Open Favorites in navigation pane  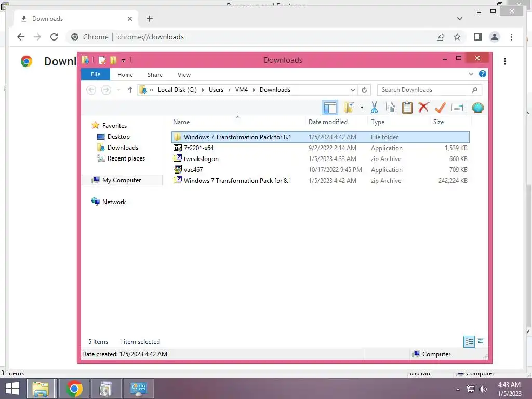(114, 126)
